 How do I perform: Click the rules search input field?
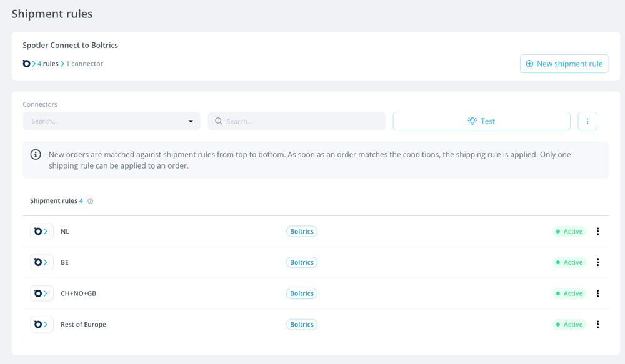tap(296, 121)
